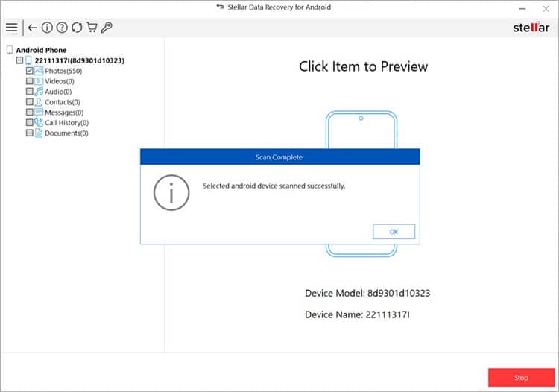Viewport: 559px width, 392px height.
Task: Click the back arrow icon
Action: [32, 28]
